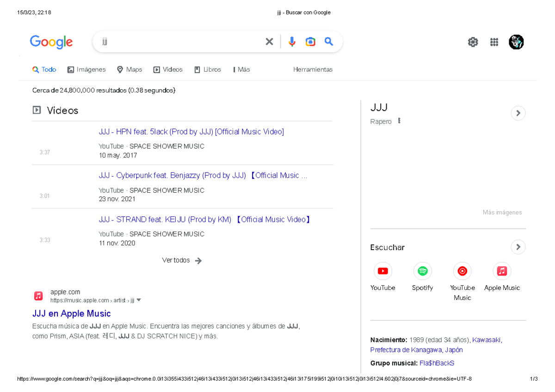Click the settings gear icon
Screen dimensions: 555x392
(473, 42)
